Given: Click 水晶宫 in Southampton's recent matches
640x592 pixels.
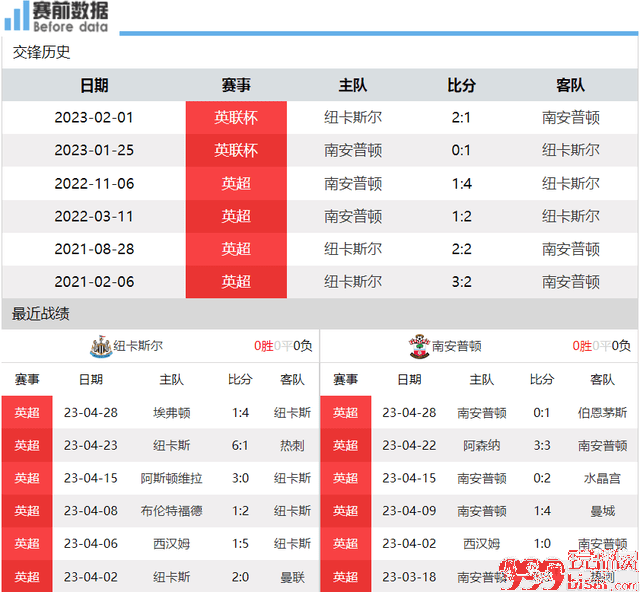Looking at the screenshot, I should (x=602, y=478).
